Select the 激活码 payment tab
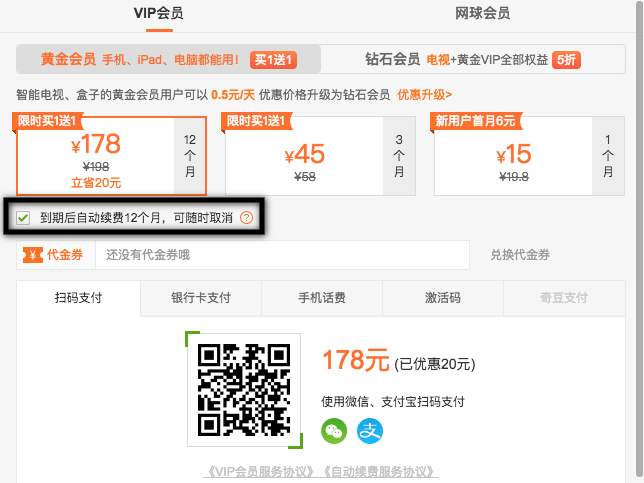 pyautogui.click(x=443, y=298)
